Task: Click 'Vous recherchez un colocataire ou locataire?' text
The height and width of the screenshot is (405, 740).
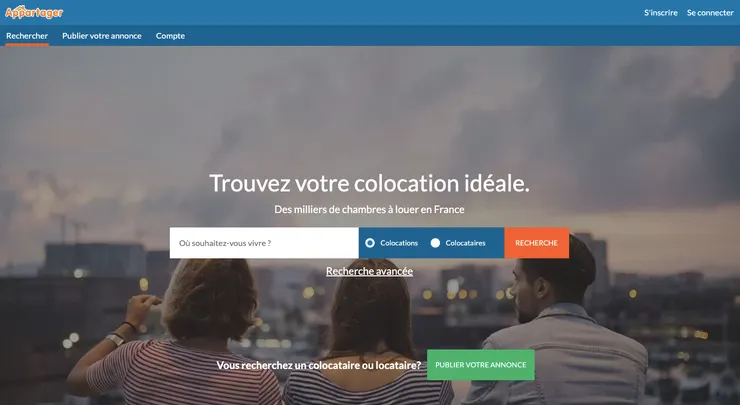Action: [x=319, y=365]
